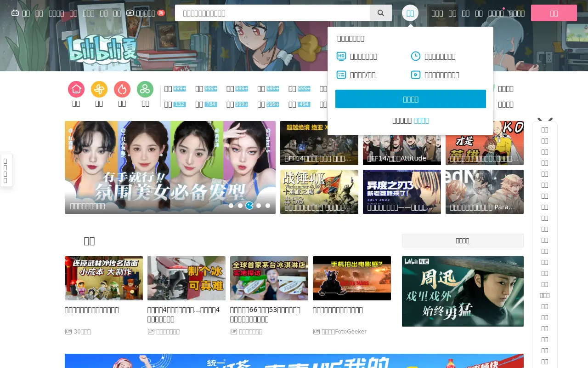Open the 手机拍出电影感 video thumbnail
Screen dimensions: 588x368
point(352,278)
